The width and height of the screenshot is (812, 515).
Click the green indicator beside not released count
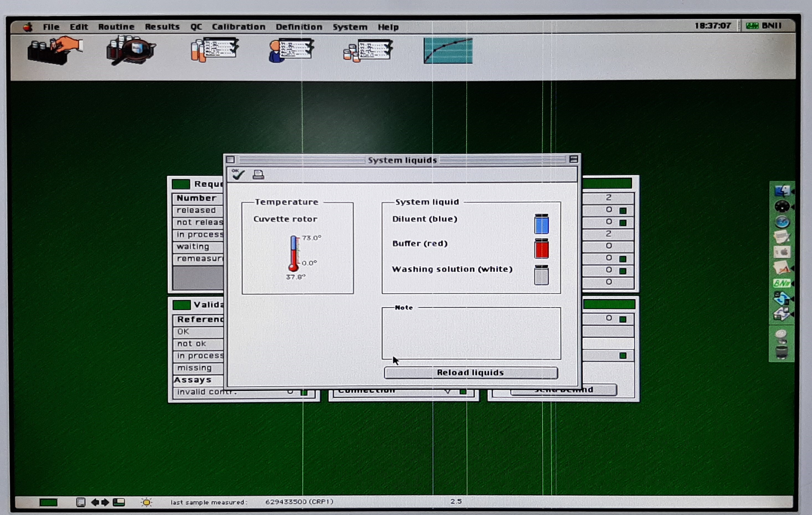[x=623, y=223]
